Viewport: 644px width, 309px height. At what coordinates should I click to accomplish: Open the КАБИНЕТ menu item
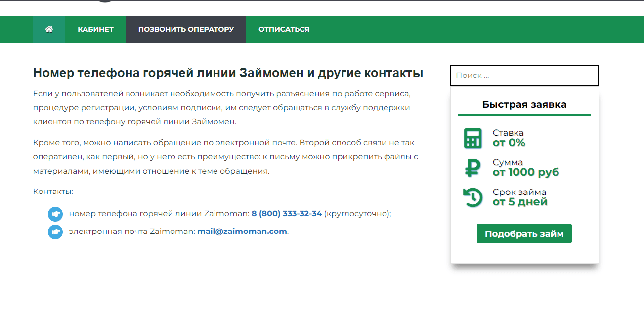[x=95, y=29]
